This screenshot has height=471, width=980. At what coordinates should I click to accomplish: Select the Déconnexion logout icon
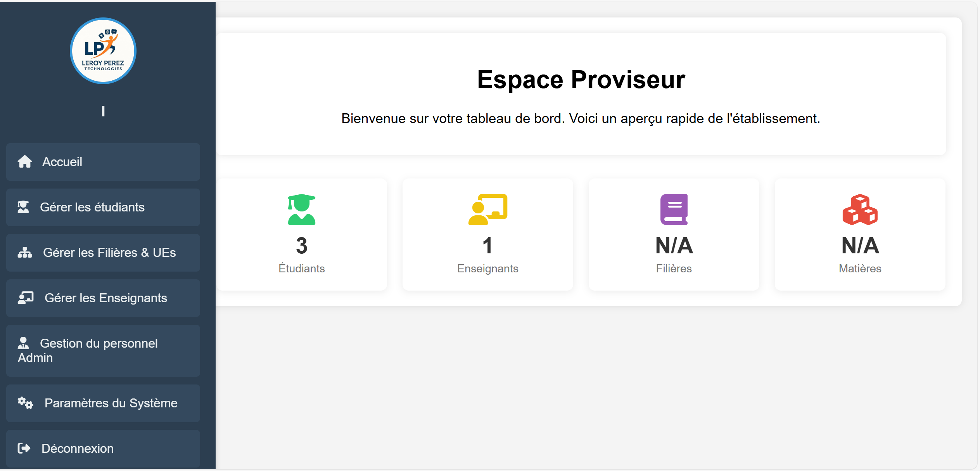24,448
